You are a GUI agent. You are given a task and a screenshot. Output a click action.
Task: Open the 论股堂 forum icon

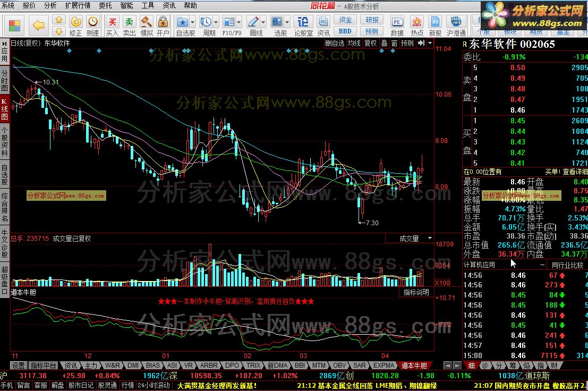tap(303, 22)
